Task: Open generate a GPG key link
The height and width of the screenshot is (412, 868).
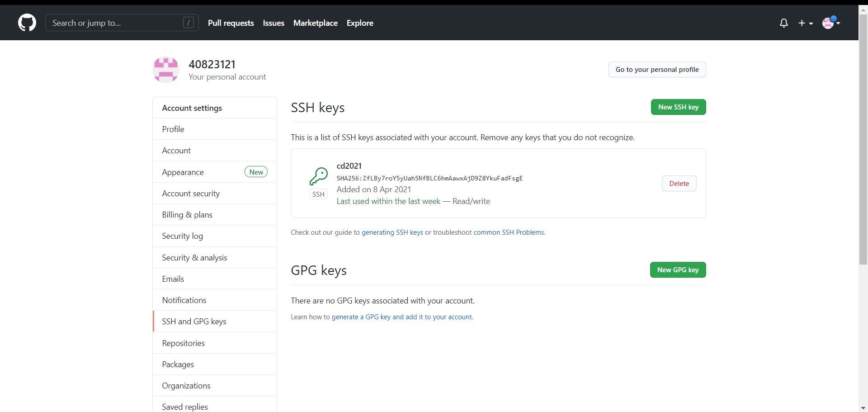Action: (401, 317)
